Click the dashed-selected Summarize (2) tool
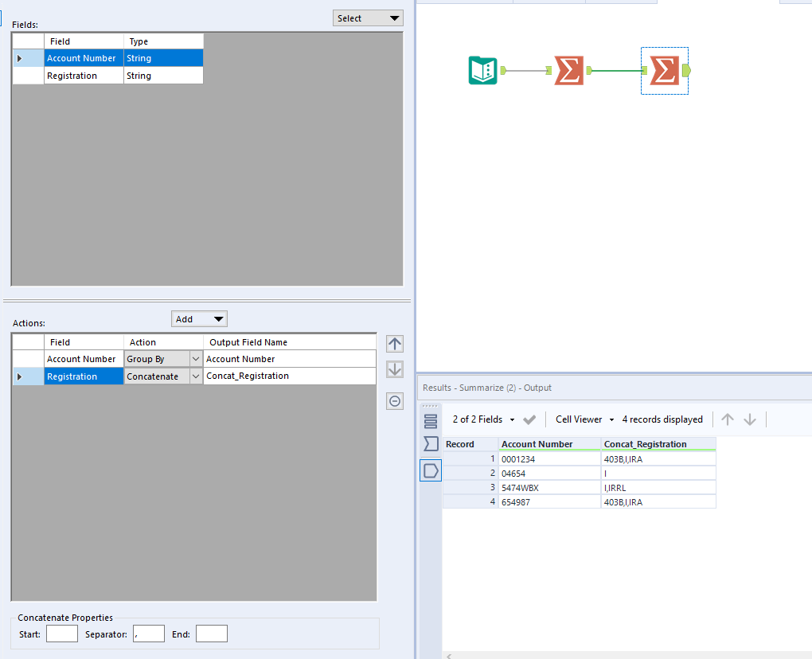 663,71
